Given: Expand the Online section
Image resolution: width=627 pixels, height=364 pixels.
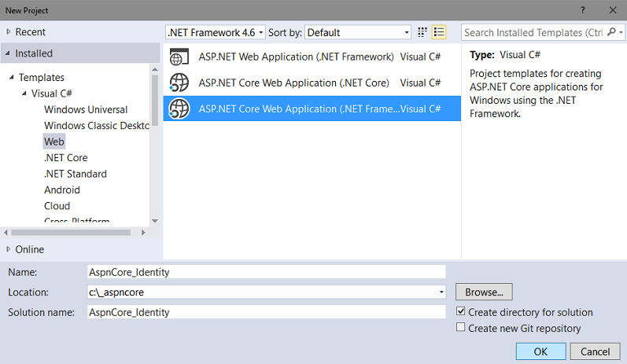Looking at the screenshot, I should pos(9,249).
